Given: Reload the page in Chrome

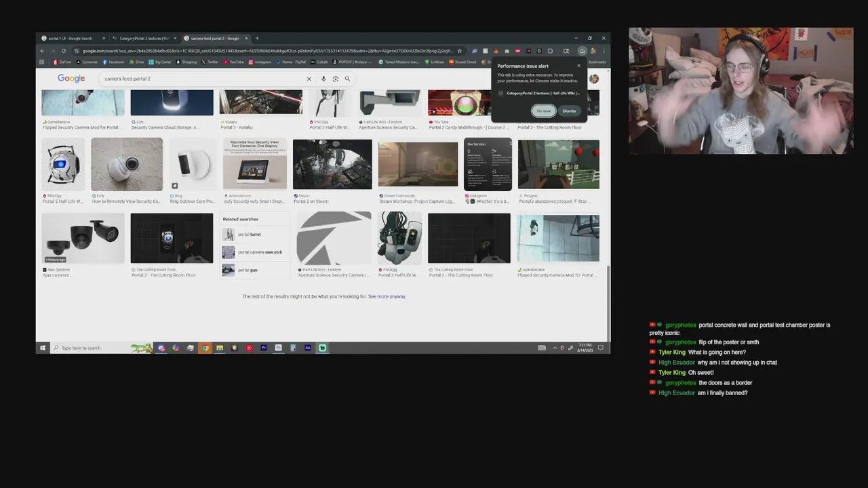Looking at the screenshot, I should pos(64,51).
